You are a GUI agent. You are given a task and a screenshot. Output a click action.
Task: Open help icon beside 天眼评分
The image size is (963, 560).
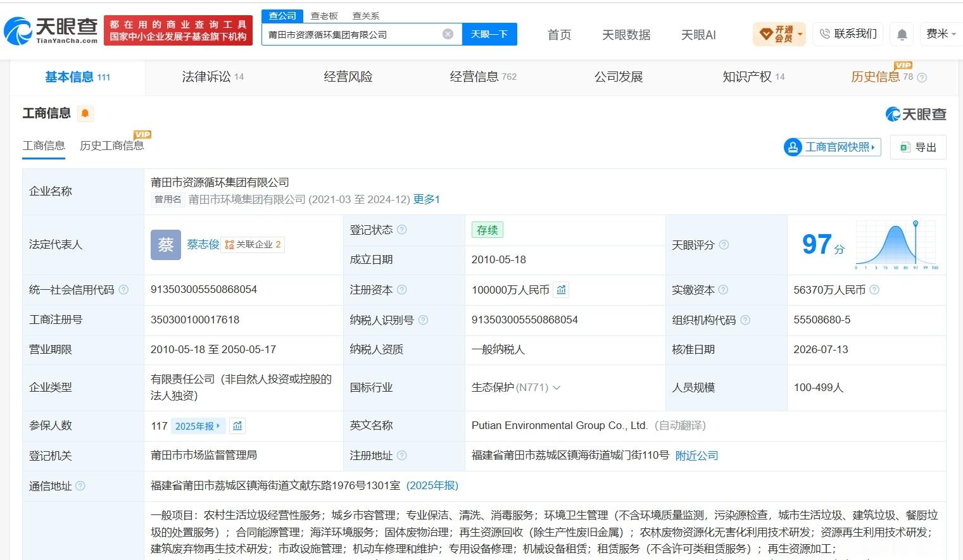tap(724, 245)
